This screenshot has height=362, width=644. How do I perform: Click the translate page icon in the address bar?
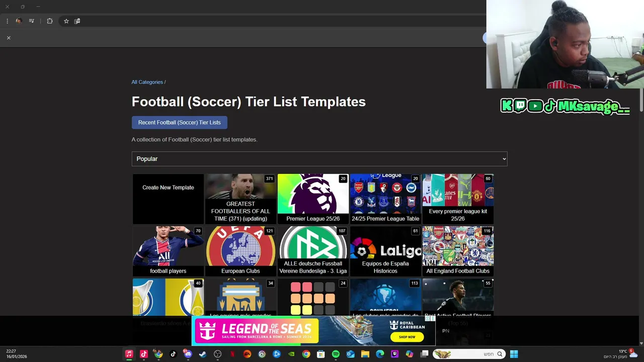[77, 21]
